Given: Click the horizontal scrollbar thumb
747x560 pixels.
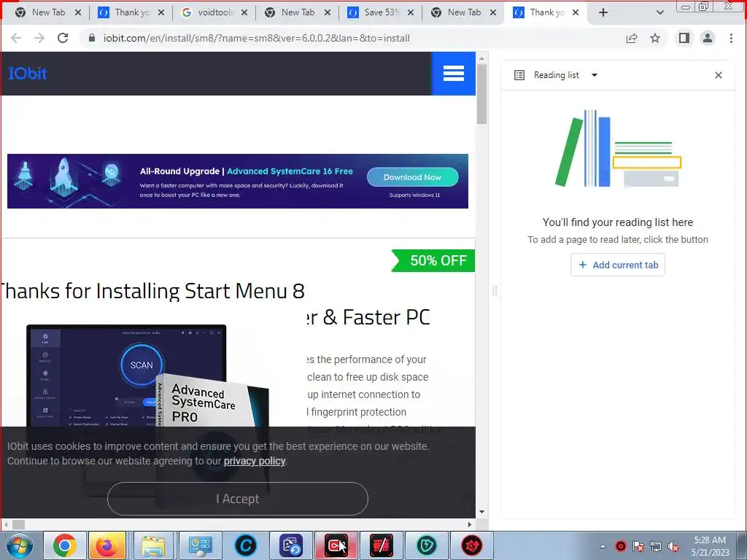Looking at the screenshot, I should (x=18, y=524).
